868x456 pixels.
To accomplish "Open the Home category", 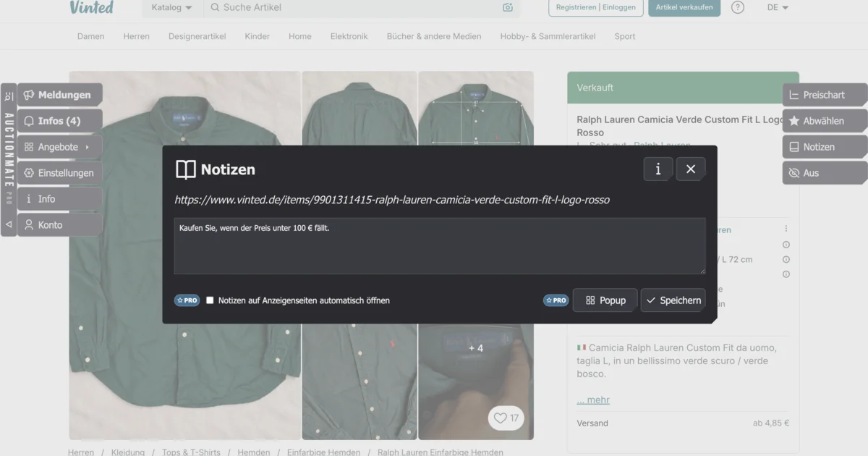I will 300,36.
